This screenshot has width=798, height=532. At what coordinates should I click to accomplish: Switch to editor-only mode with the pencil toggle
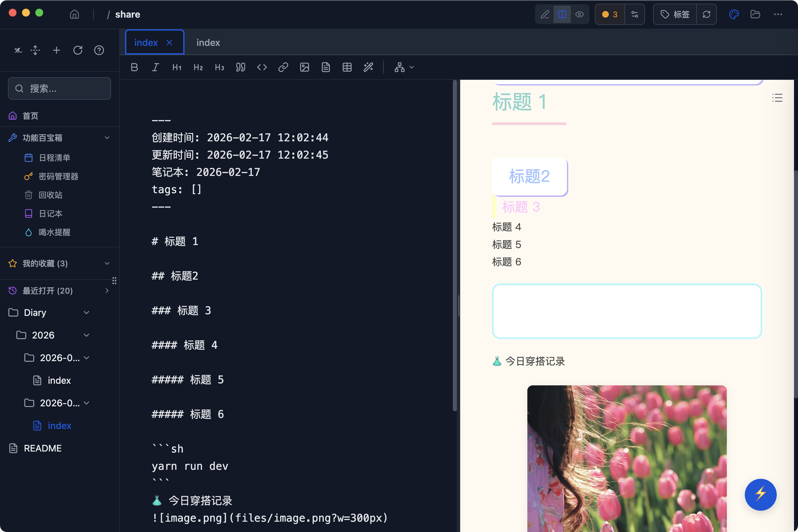[x=545, y=14]
